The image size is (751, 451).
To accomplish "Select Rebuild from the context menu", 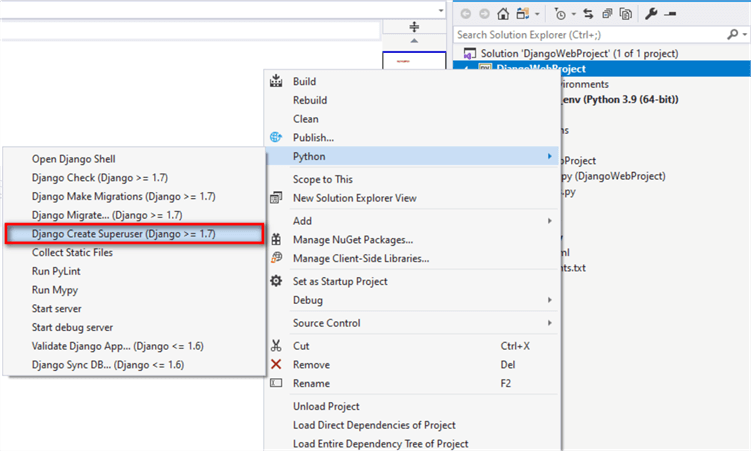I will 310,100.
